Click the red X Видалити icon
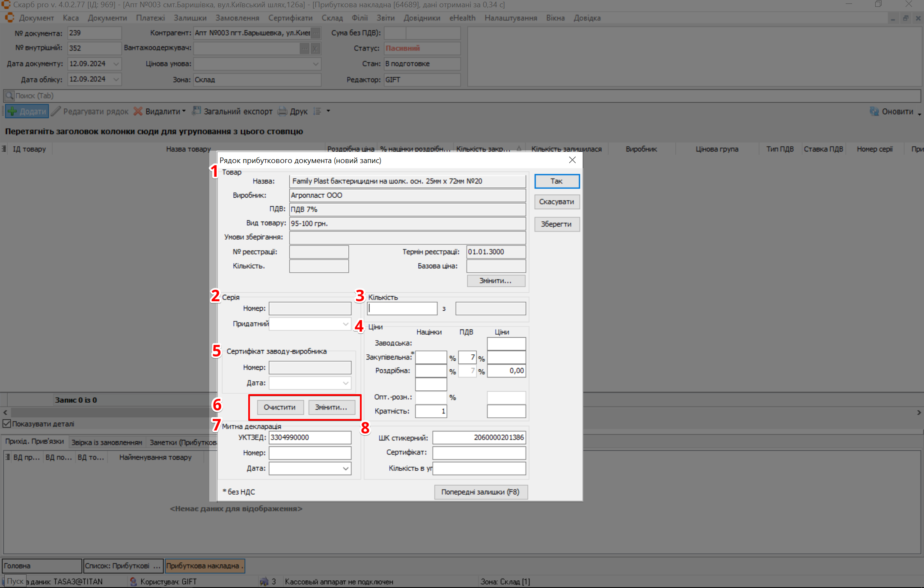Viewport: 924px width, 588px height. (138, 111)
